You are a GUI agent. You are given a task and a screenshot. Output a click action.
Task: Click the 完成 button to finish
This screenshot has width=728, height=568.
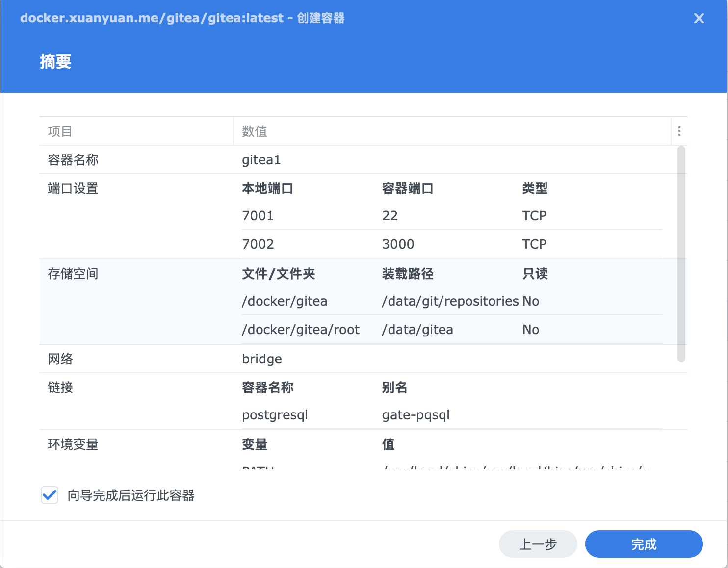[644, 544]
